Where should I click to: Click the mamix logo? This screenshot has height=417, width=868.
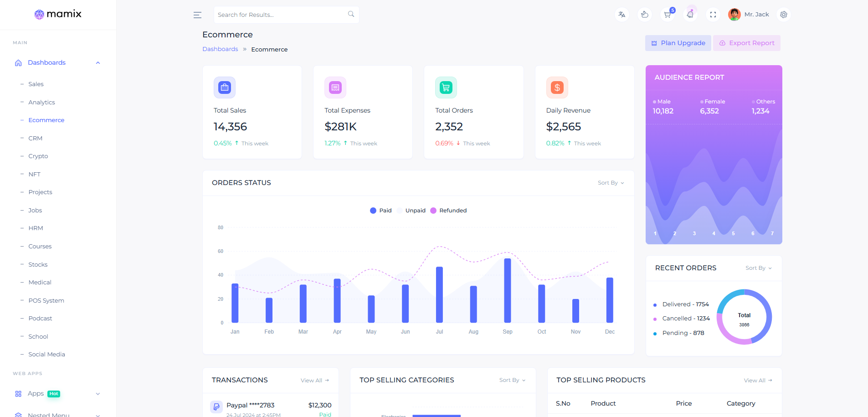point(58,14)
